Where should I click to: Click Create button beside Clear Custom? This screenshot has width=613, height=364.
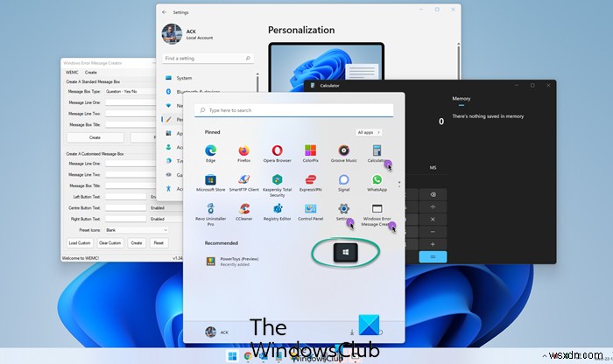tap(137, 243)
